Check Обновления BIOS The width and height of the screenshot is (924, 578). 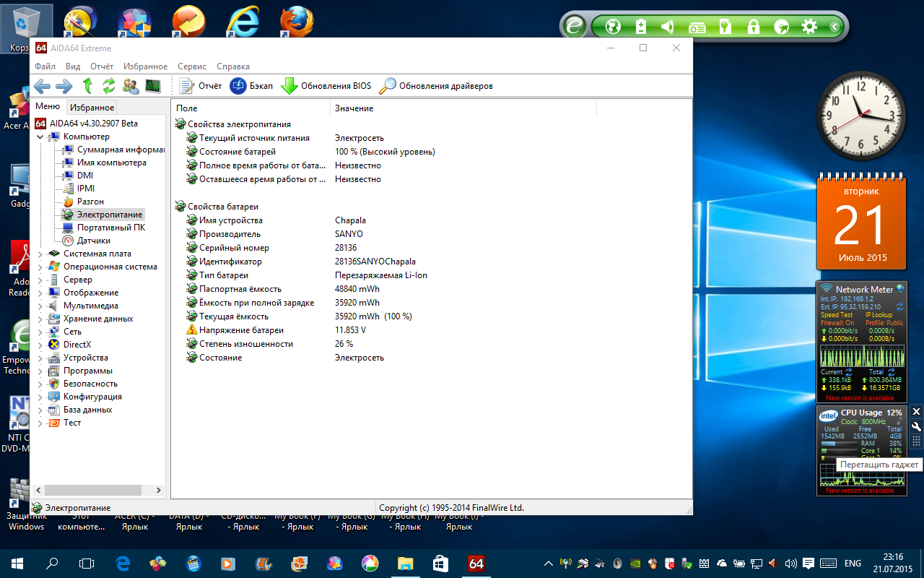(326, 86)
